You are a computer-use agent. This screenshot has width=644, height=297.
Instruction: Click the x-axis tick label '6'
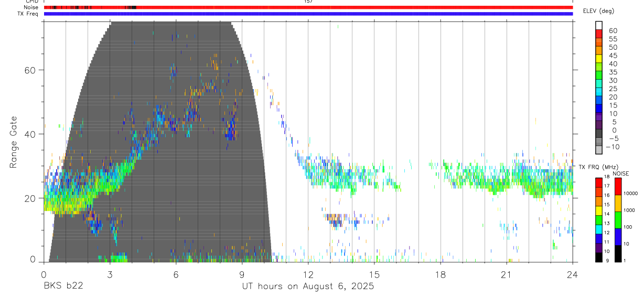176,274
